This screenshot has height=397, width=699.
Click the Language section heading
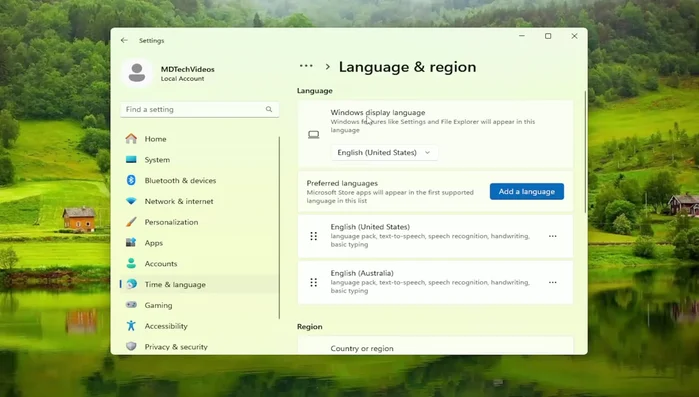point(314,90)
